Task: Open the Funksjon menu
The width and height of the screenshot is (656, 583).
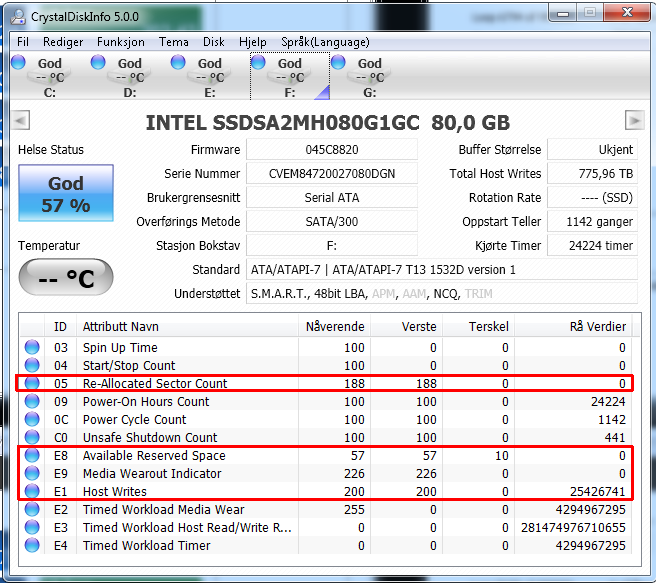Action: [x=120, y=42]
